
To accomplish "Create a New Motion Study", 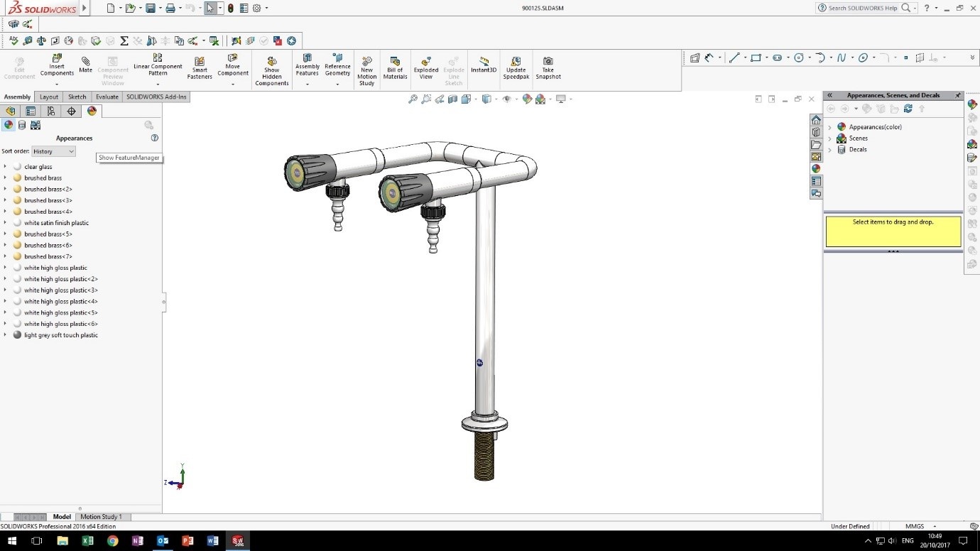I will (x=366, y=71).
